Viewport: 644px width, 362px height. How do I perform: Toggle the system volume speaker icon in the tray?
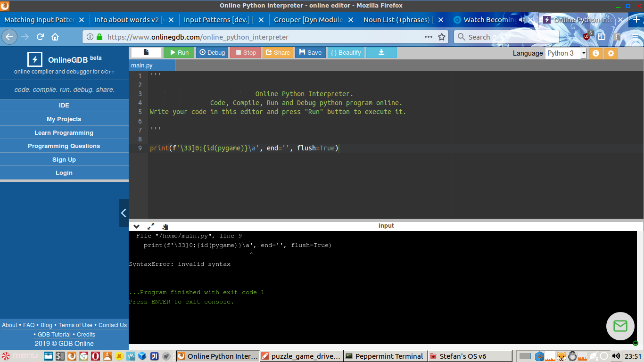pyautogui.click(x=616, y=356)
